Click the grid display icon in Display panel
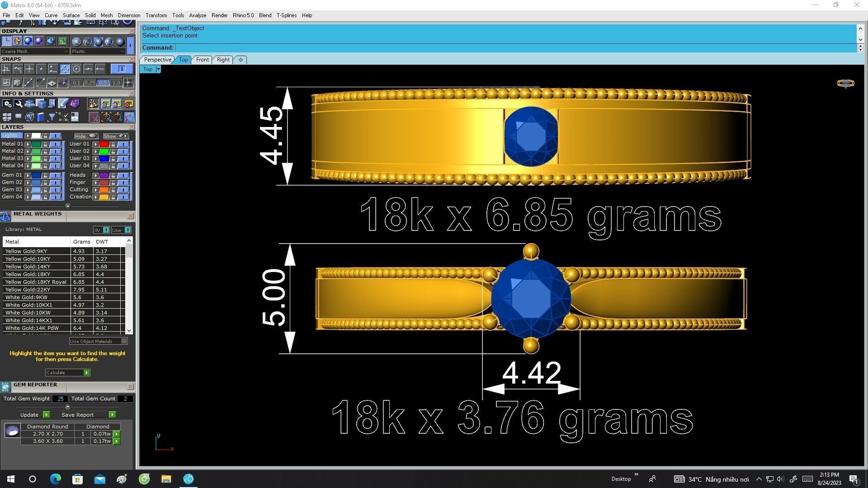868x488 pixels. click(x=6, y=41)
